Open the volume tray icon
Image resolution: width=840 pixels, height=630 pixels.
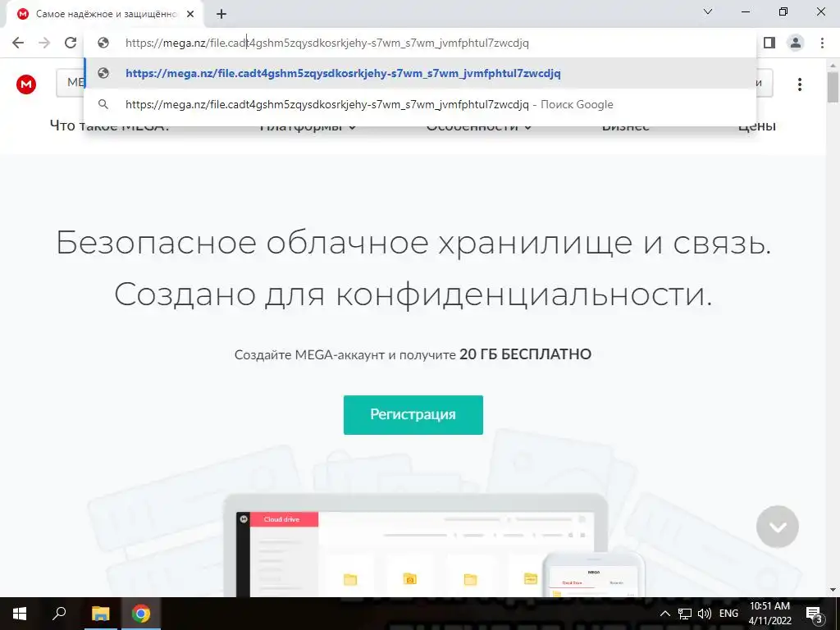pos(705,614)
